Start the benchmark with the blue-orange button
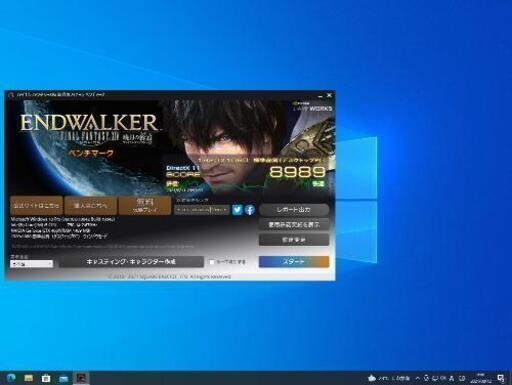 coord(294,262)
